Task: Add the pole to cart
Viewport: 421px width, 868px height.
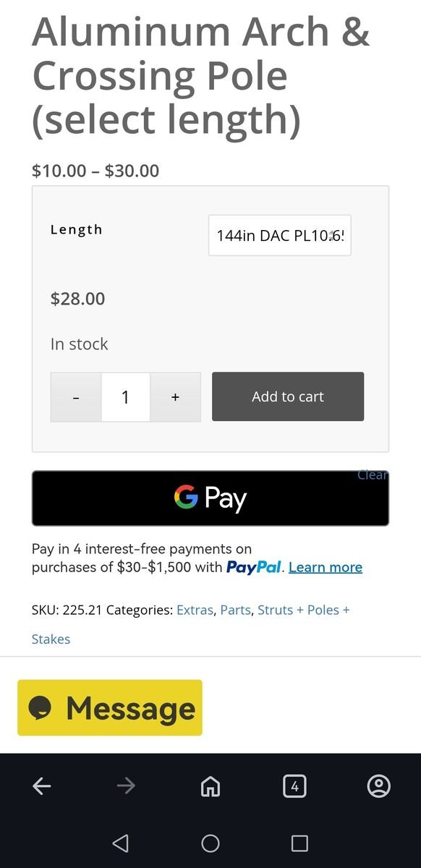Action: click(x=288, y=396)
